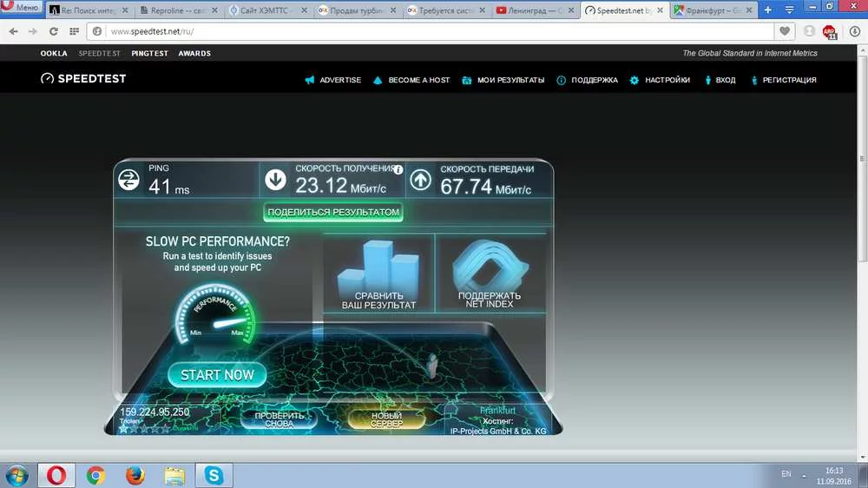Open the tab list menu icon
This screenshot has height=488, width=868.
[x=789, y=10]
